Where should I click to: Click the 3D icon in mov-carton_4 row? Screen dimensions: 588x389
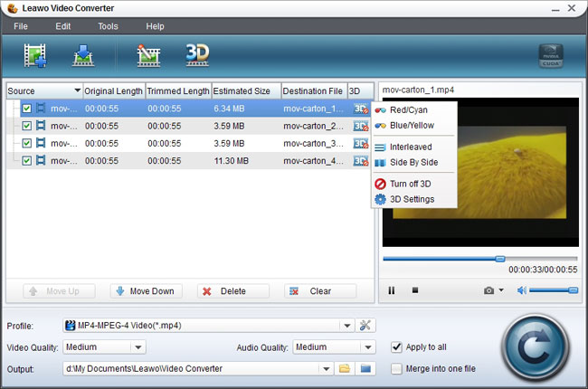point(361,161)
